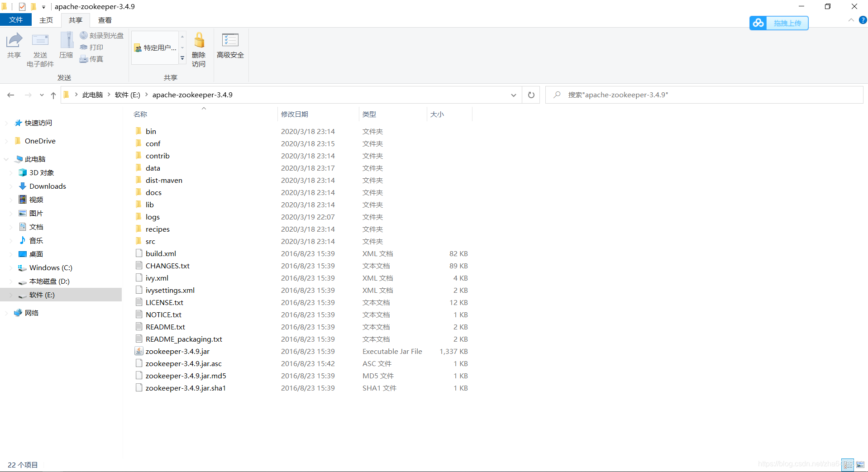The image size is (868, 472).
Task: Refresh the folder view
Action: coord(531,95)
